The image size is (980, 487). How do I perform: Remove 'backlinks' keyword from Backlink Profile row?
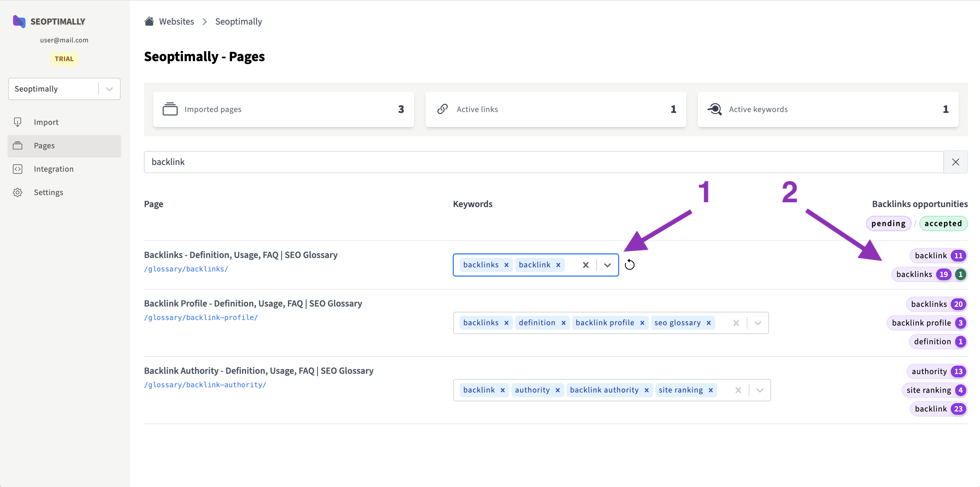click(506, 323)
